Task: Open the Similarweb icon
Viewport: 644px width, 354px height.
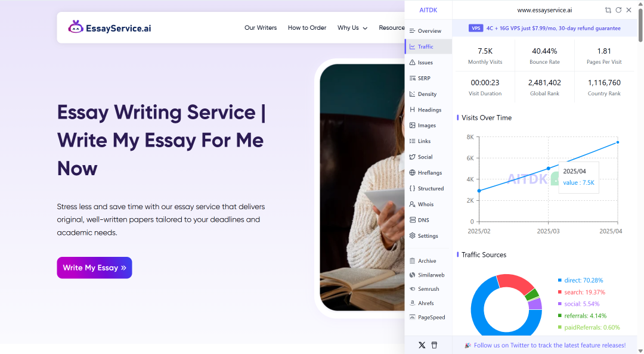Action: tap(413, 275)
